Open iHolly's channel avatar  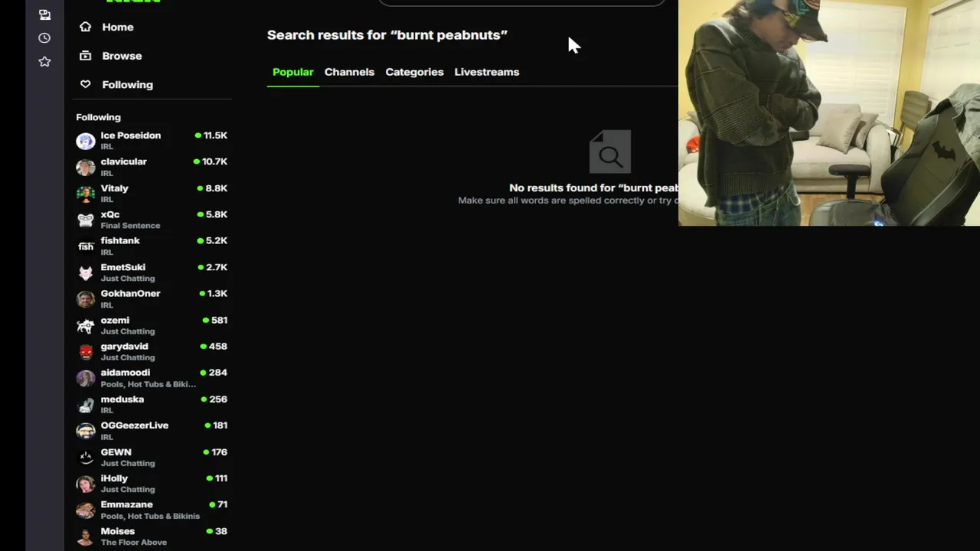coord(86,484)
